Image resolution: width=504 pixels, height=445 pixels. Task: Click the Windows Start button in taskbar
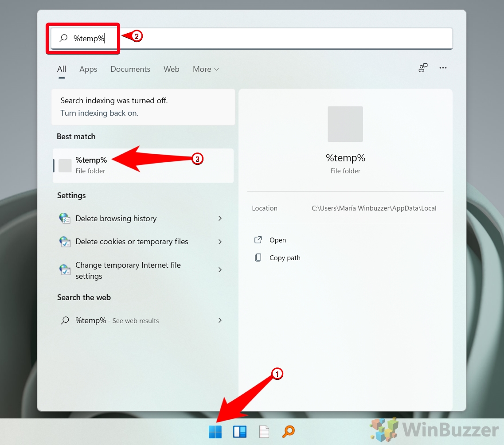click(x=215, y=432)
